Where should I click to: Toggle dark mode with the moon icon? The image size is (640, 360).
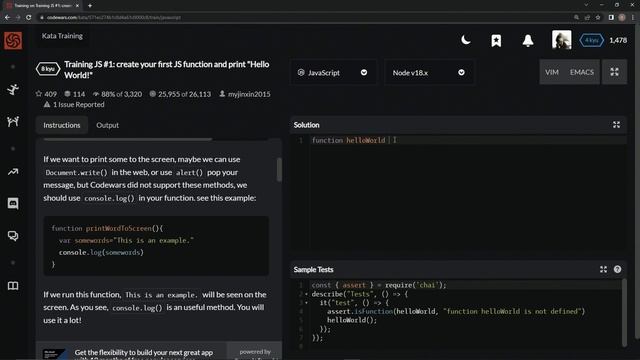coord(465,40)
